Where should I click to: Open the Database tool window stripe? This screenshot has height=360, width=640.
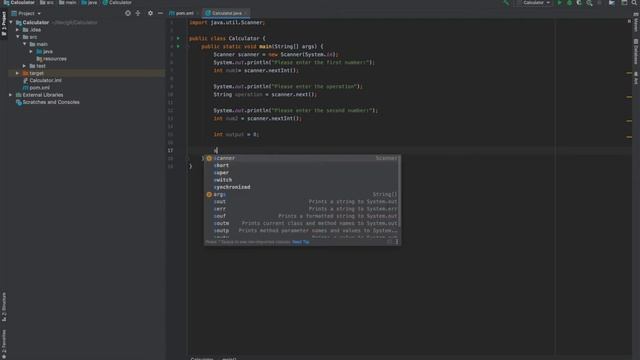pos(636,52)
